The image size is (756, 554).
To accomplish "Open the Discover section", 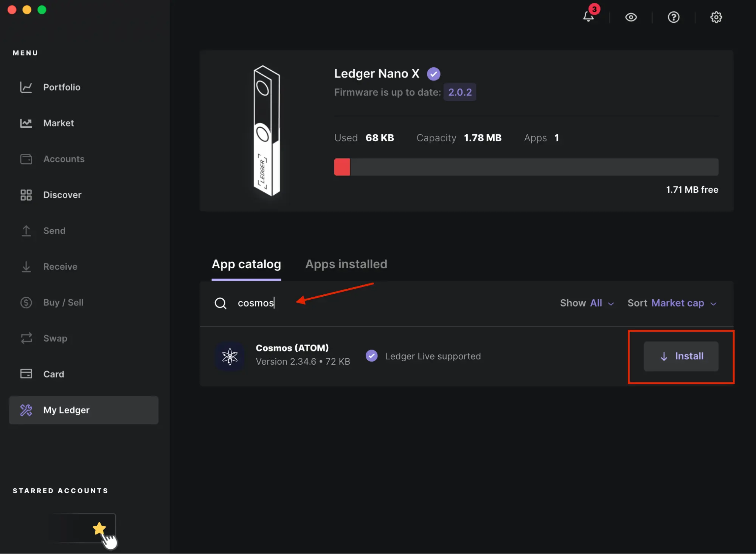I will (62, 195).
